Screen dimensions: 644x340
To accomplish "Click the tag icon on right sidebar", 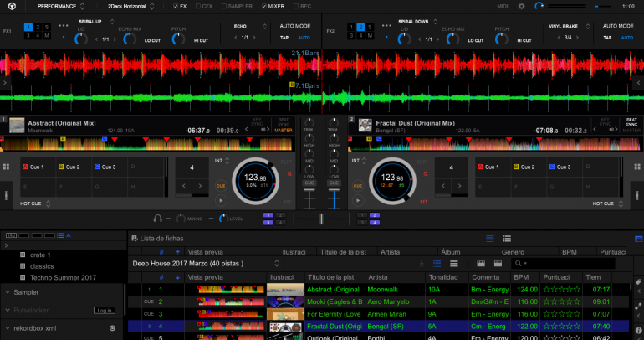I will [x=639, y=281].
